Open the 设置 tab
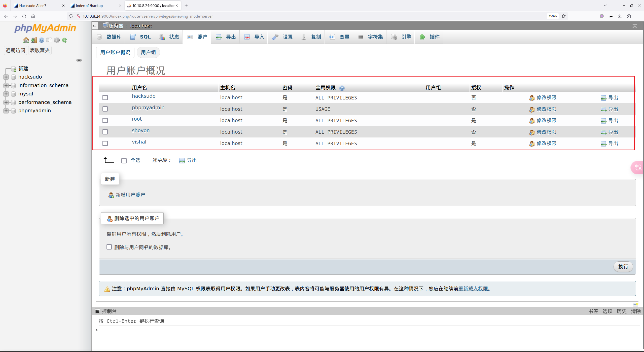Image resolution: width=644 pixels, height=352 pixels. pyautogui.click(x=282, y=37)
